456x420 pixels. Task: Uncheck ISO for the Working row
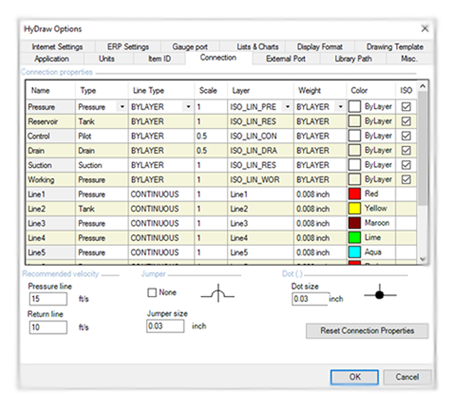[406, 180]
